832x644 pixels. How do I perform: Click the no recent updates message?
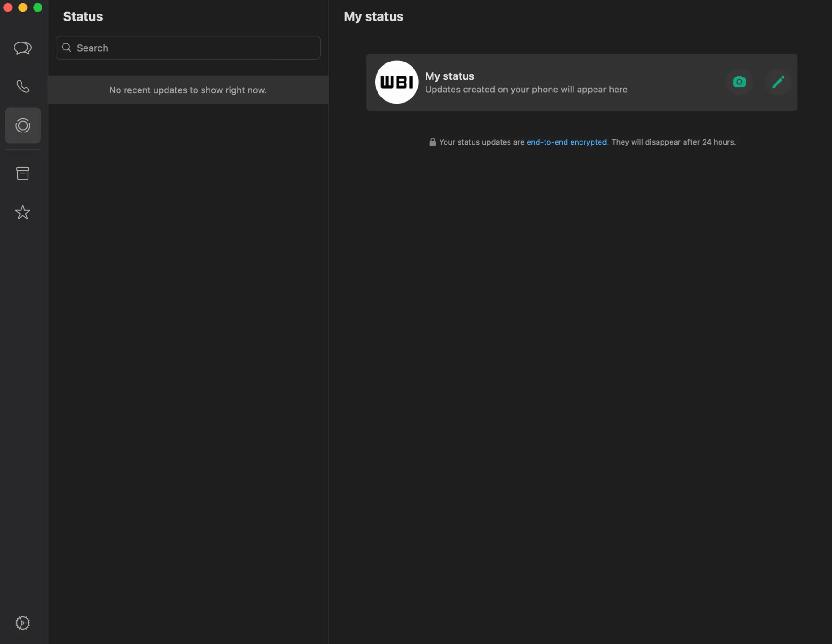(x=188, y=90)
